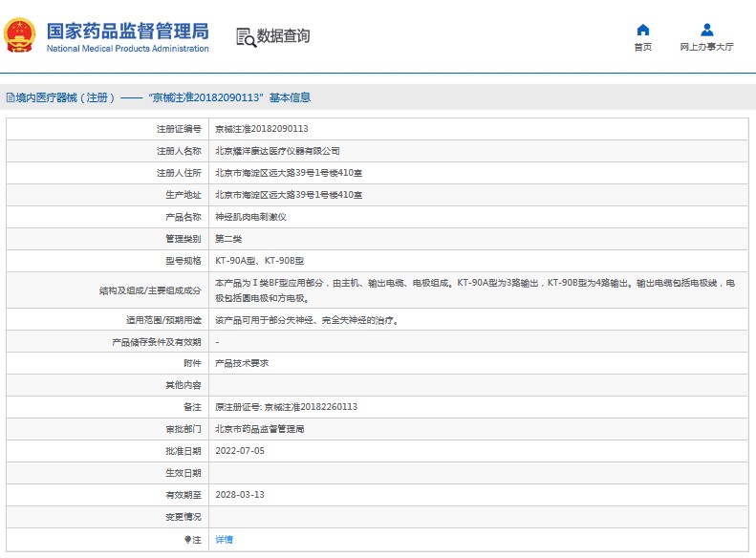The height and width of the screenshot is (558, 756).
Task: Click the 结构及组成/主要组成成分 label
Action: (x=150, y=290)
